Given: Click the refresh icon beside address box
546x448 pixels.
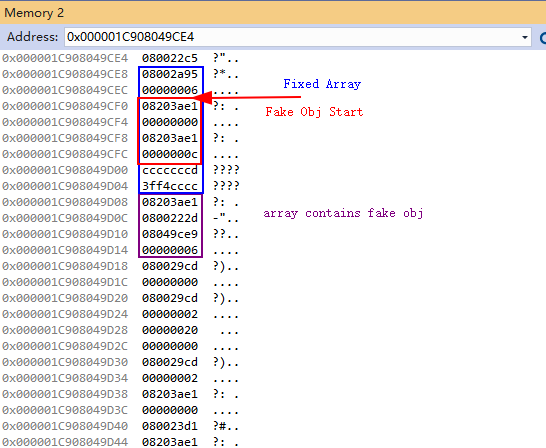Looking at the screenshot, I should click(543, 37).
